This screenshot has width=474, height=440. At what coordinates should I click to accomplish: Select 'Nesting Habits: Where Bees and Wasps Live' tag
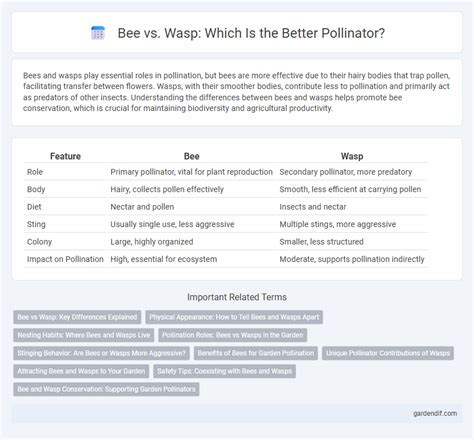pos(84,335)
